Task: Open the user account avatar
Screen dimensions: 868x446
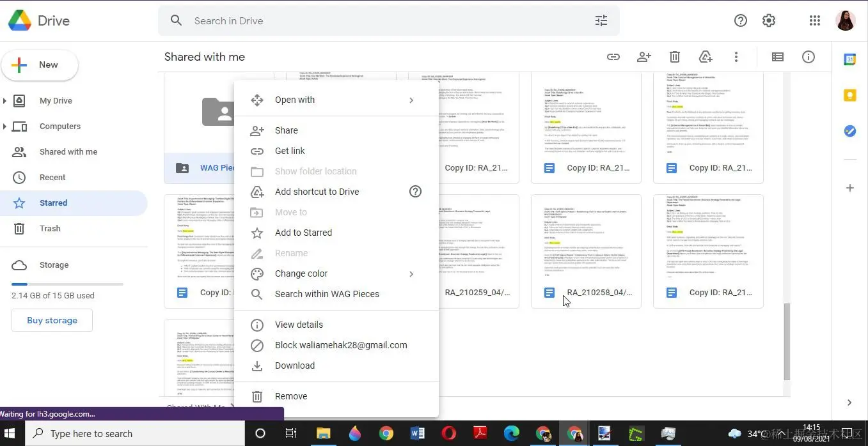Action: tap(846, 20)
